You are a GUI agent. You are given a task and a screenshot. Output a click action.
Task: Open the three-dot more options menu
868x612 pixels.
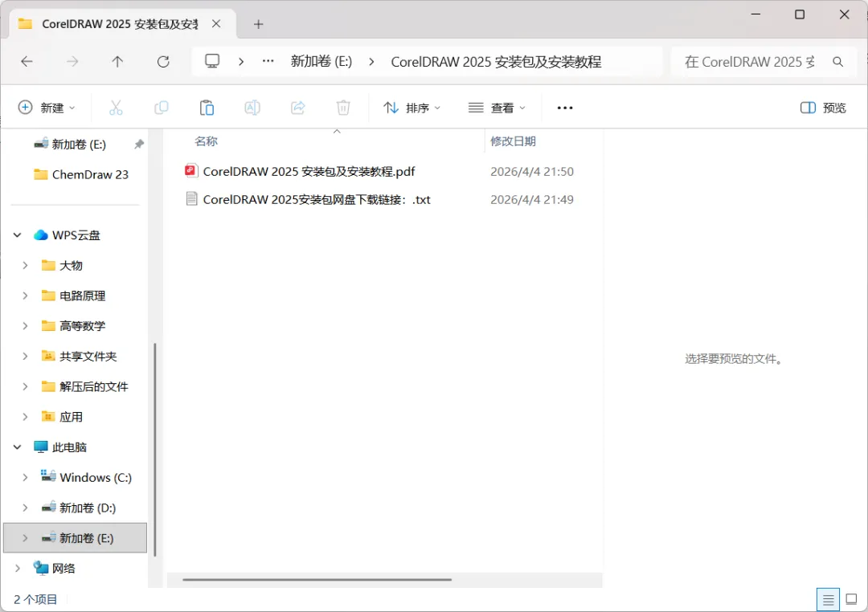pyautogui.click(x=565, y=108)
